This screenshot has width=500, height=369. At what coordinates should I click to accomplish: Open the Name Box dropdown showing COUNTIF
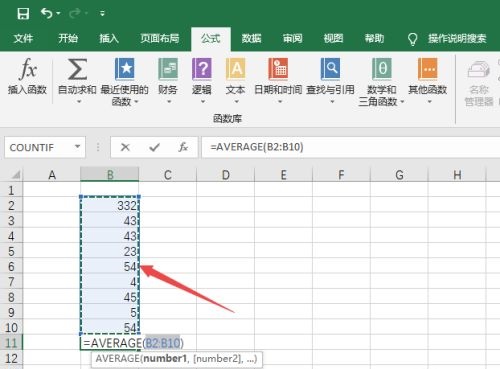coord(78,147)
